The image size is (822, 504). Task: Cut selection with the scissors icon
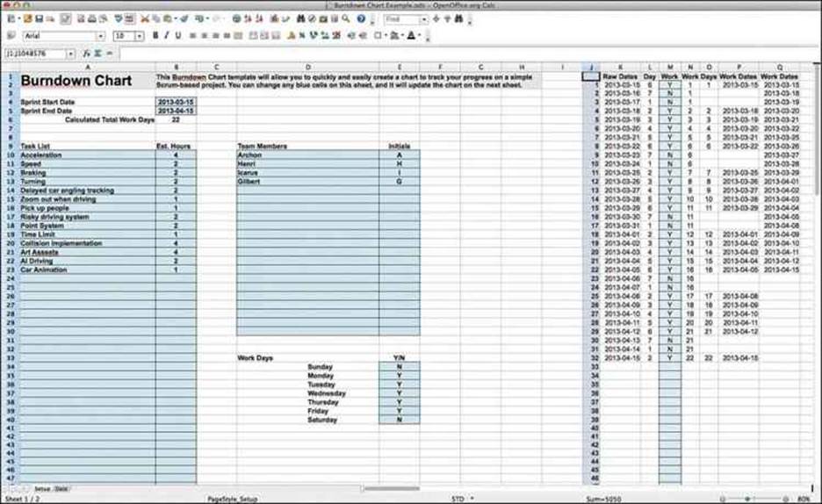tap(145, 18)
